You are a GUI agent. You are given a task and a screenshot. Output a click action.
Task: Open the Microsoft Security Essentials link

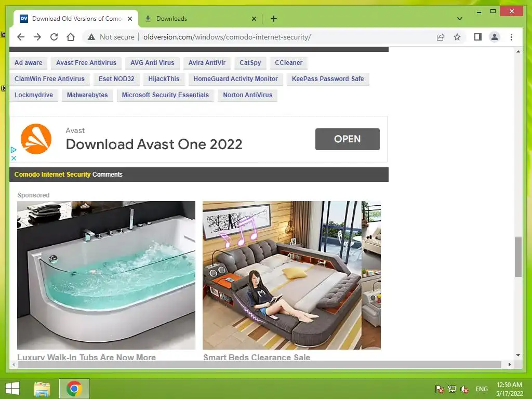165,95
